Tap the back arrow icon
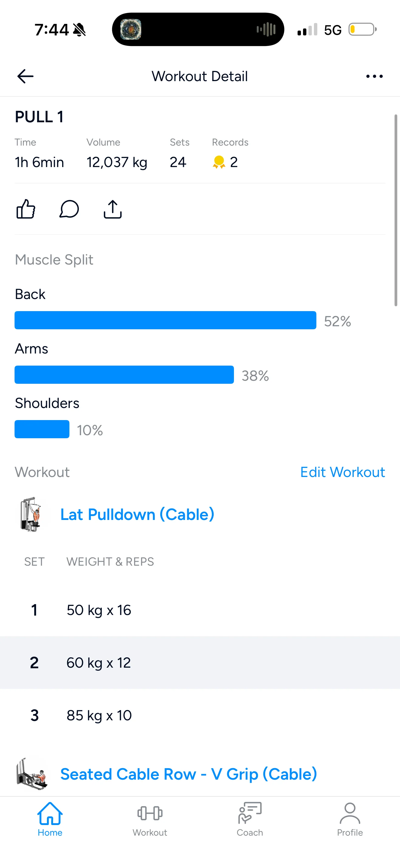400x868 pixels. pyautogui.click(x=25, y=76)
